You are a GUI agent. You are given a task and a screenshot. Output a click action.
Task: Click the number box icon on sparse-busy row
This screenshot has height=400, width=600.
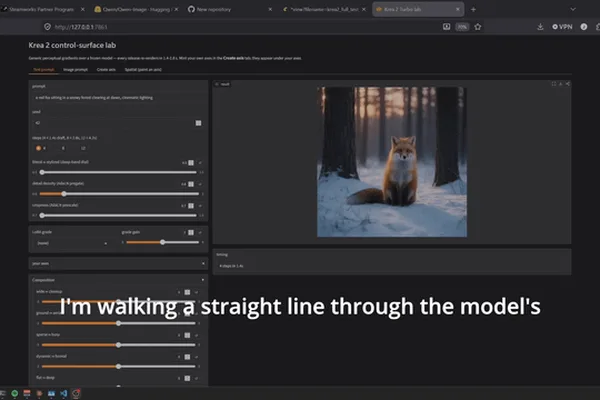(x=187, y=335)
